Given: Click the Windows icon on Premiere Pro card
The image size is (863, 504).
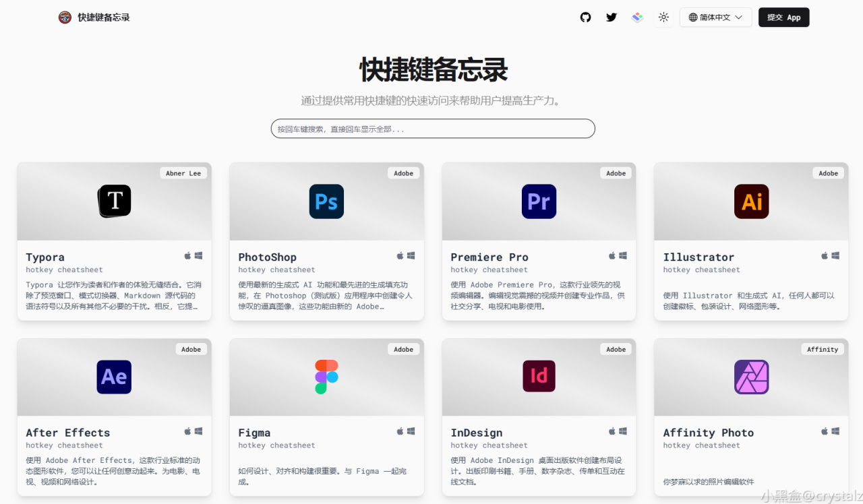Looking at the screenshot, I should coord(623,256).
